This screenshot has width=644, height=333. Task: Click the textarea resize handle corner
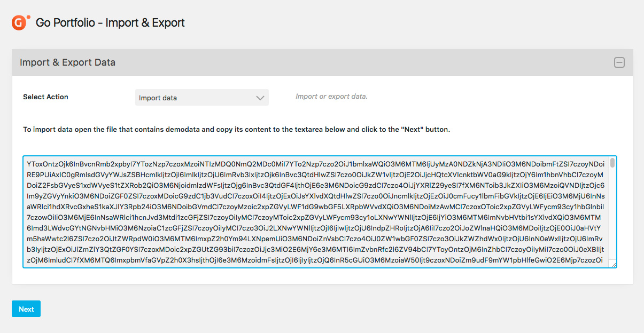click(613, 264)
